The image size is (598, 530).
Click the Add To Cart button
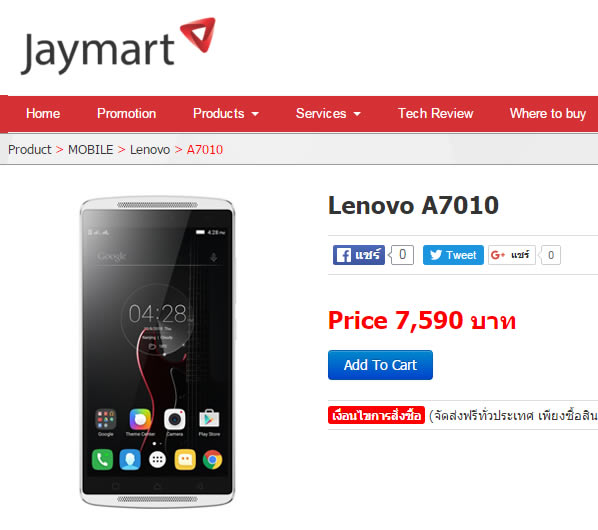pyautogui.click(x=380, y=365)
